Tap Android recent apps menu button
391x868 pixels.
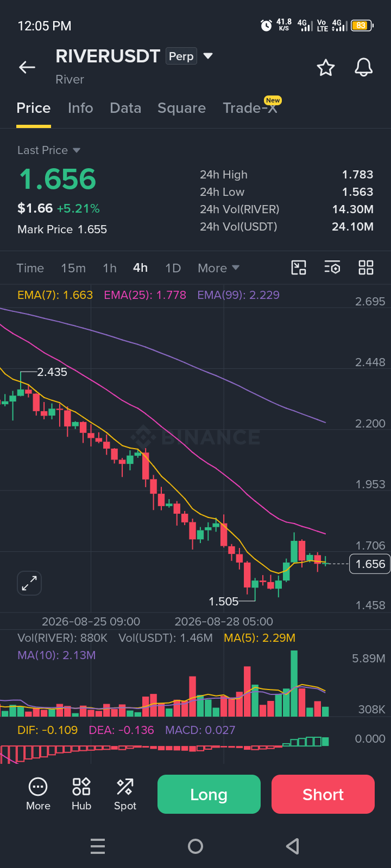click(98, 846)
